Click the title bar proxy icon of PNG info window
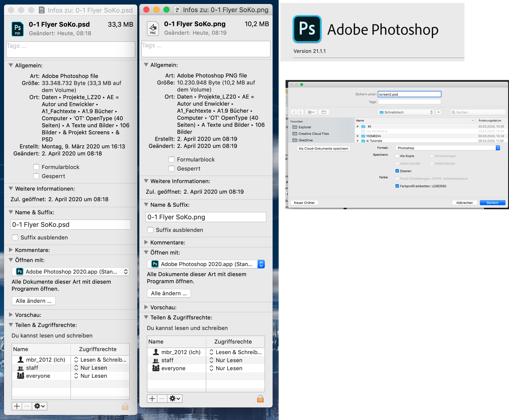 (x=177, y=10)
